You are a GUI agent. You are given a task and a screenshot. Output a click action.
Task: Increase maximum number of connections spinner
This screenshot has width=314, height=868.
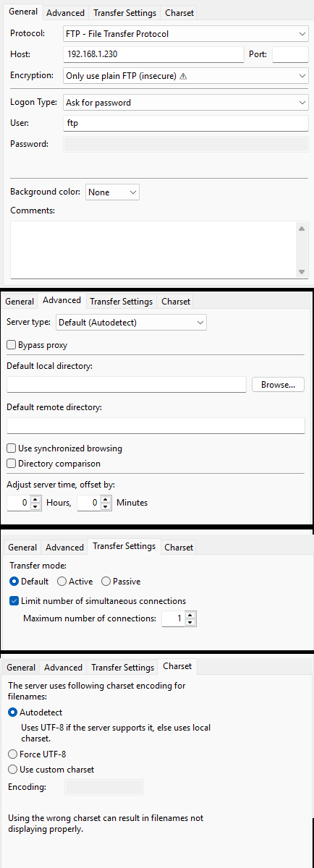tap(190, 615)
